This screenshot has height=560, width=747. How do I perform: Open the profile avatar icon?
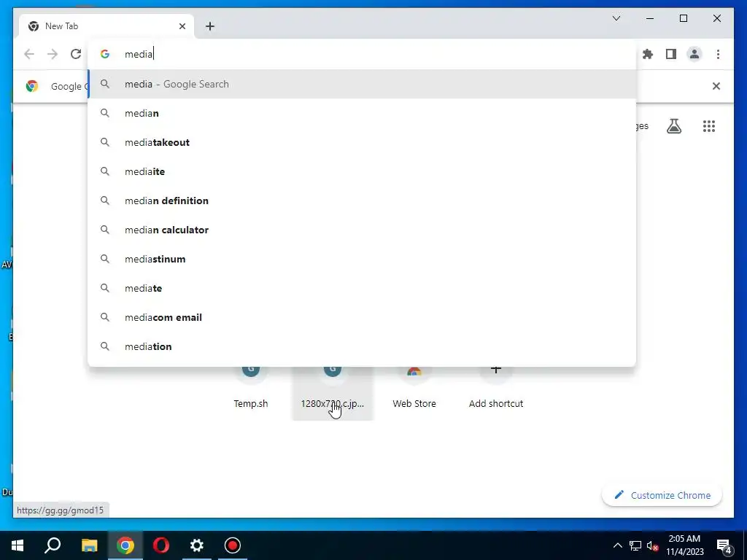(694, 54)
